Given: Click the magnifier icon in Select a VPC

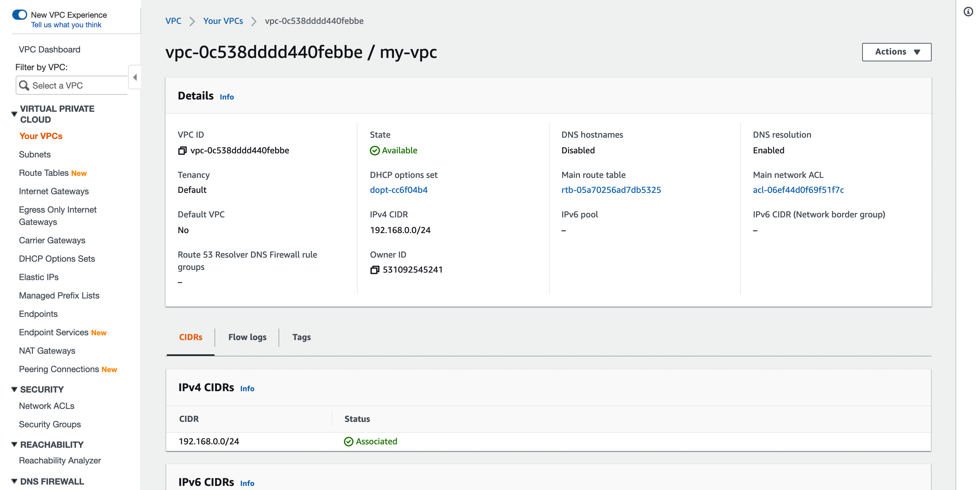Looking at the screenshot, I should (x=25, y=85).
